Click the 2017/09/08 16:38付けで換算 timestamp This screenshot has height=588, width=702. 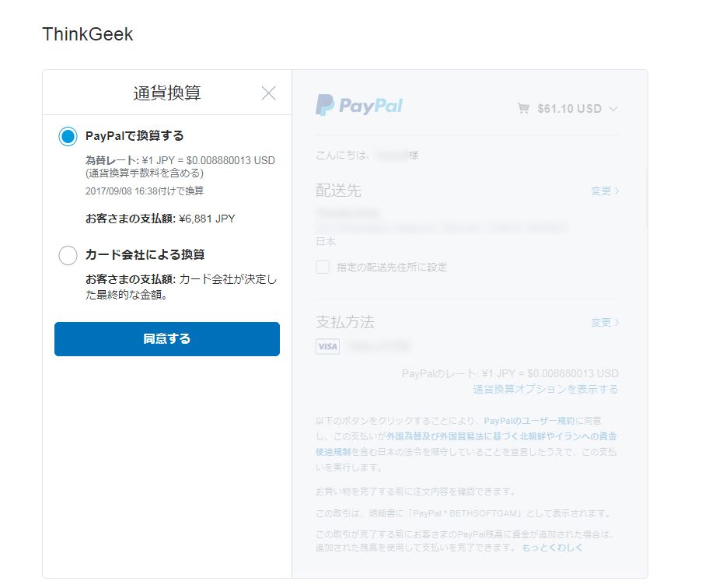click(145, 191)
